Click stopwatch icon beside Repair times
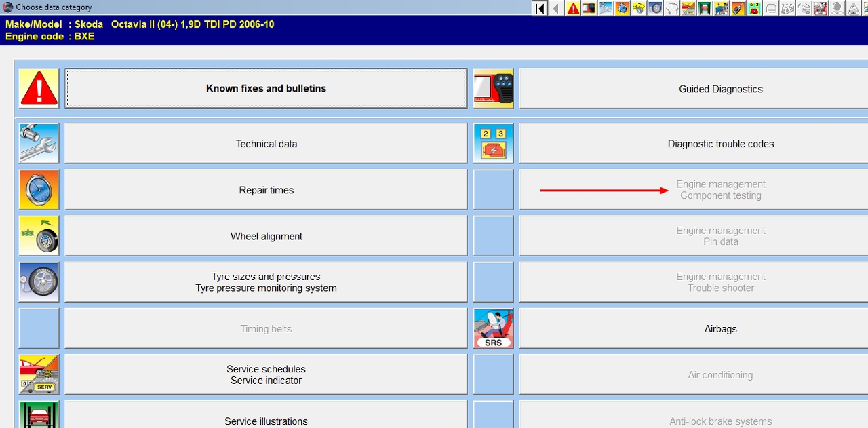The width and height of the screenshot is (868, 428). (39, 190)
